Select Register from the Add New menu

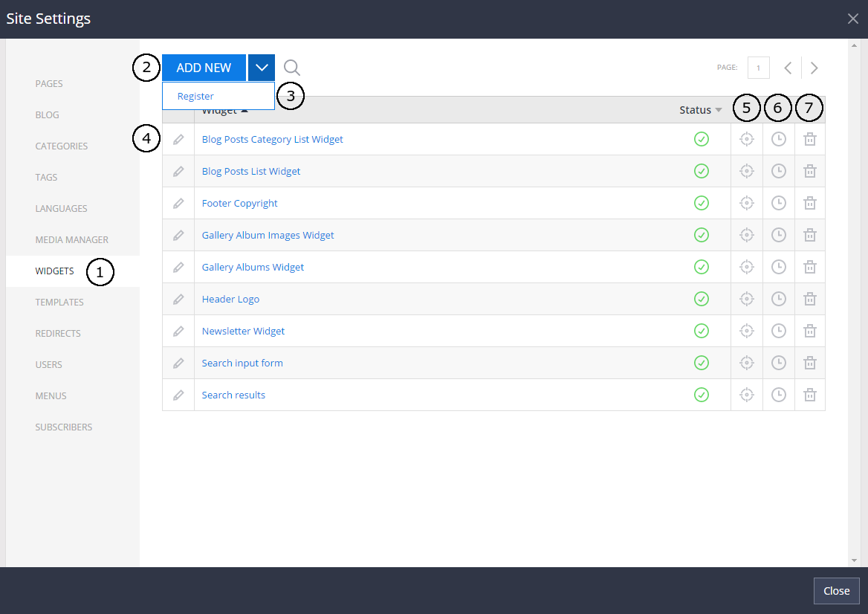195,96
